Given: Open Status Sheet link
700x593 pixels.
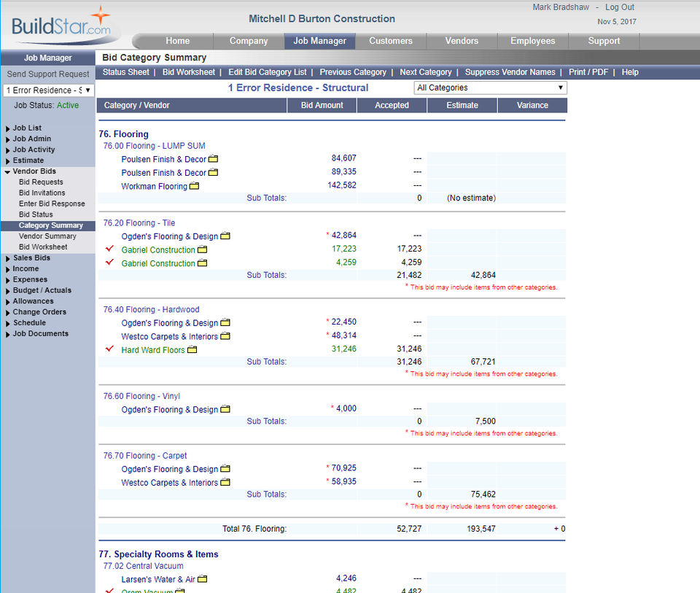Looking at the screenshot, I should (126, 72).
